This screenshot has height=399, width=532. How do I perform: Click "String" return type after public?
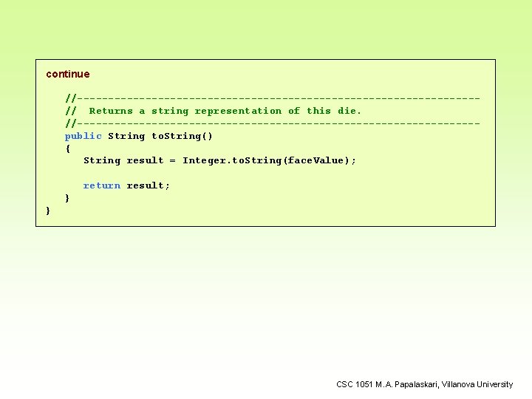pyautogui.click(x=126, y=136)
